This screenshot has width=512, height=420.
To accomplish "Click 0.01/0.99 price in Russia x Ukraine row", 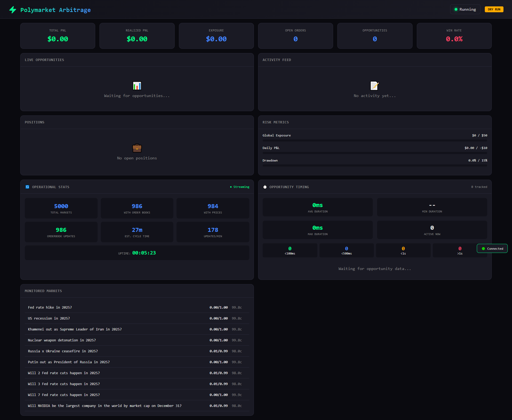I will tap(219, 351).
